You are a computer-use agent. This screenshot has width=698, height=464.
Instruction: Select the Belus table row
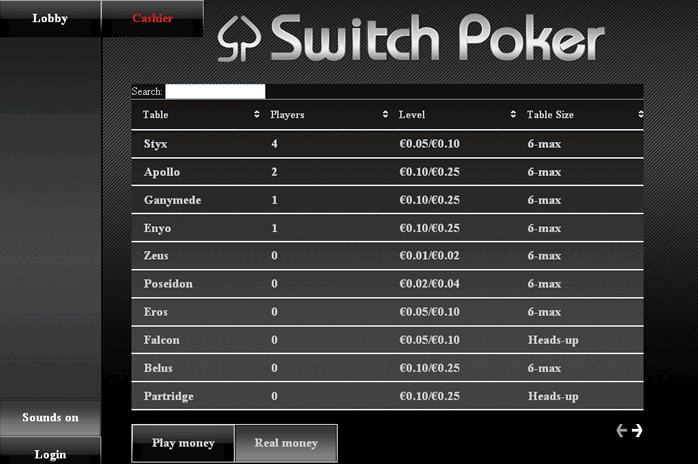(387, 368)
